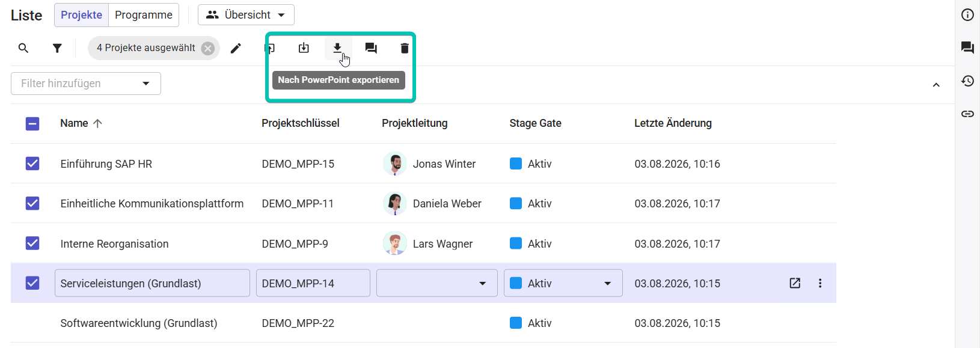Switch to the Programme tab
Viewport: 980px width, 348px height.
144,15
